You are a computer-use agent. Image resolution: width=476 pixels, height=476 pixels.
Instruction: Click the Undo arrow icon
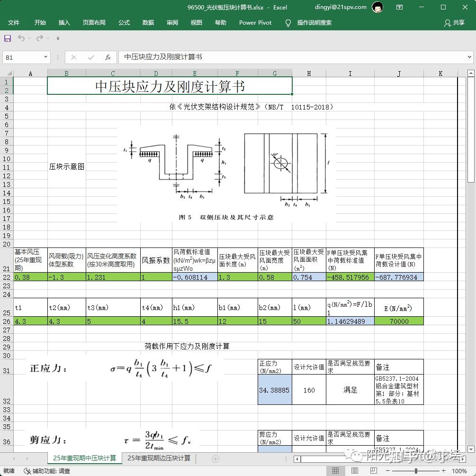(21, 38)
